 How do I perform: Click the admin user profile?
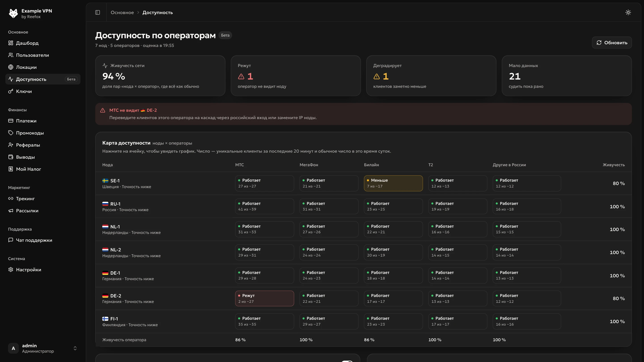[43, 348]
